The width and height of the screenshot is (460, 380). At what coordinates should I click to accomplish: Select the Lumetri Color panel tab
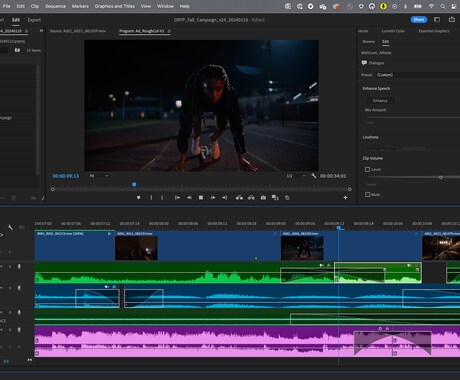coord(393,31)
